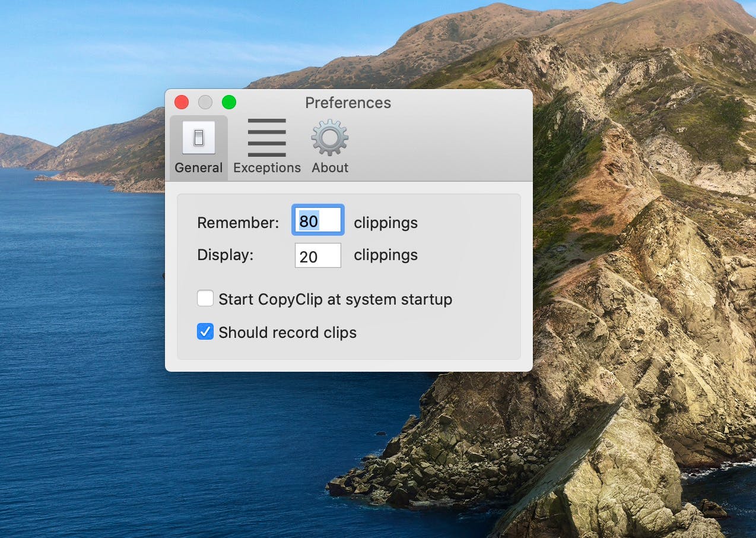Click the 'Display:' label
Image resolution: width=756 pixels, height=538 pixels.
(x=225, y=255)
